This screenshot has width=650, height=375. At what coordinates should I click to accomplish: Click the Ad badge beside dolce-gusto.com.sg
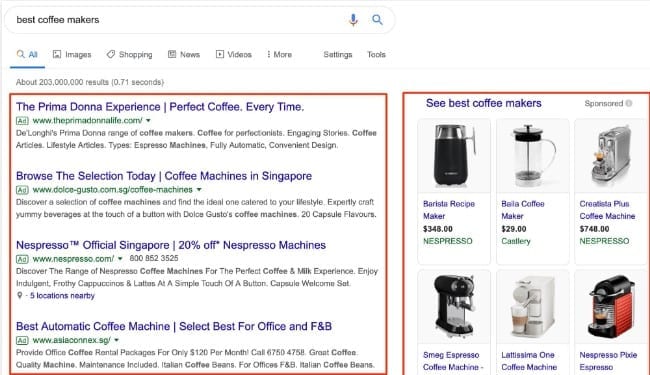(22, 190)
